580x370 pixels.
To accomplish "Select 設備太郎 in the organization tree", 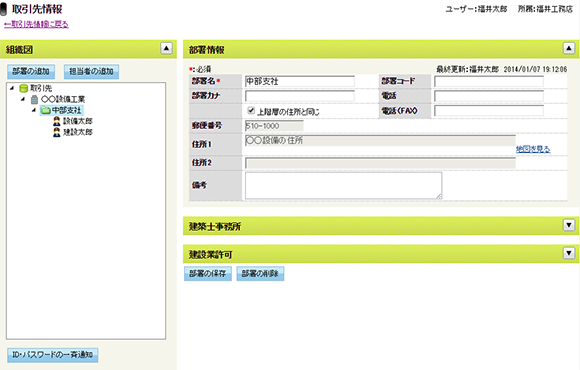I will tap(78, 121).
